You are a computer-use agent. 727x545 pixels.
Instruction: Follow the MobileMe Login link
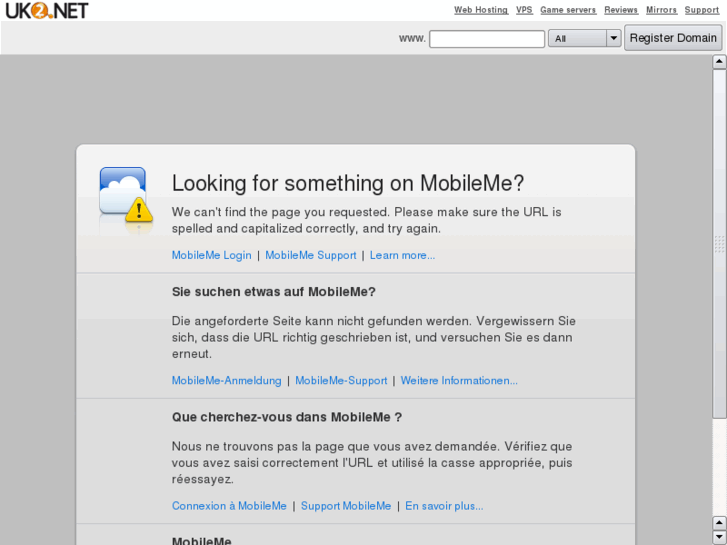tap(212, 255)
